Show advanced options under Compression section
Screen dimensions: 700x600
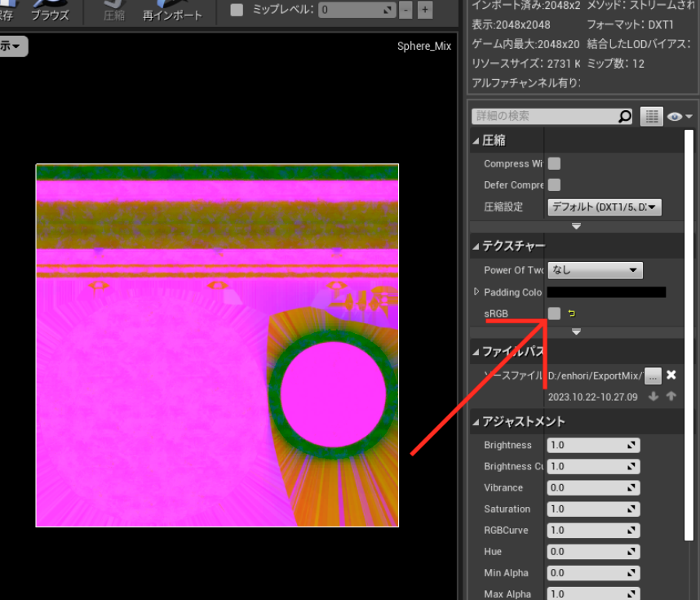click(576, 226)
